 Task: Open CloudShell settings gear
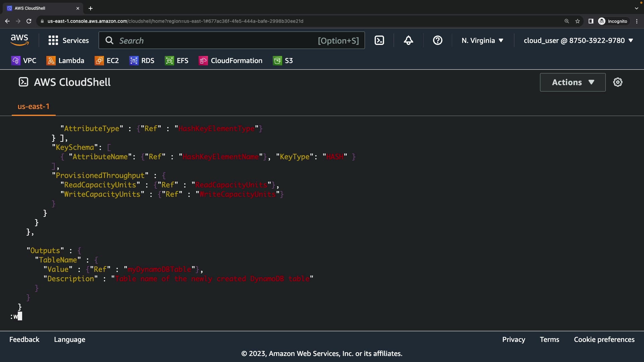pyautogui.click(x=618, y=82)
